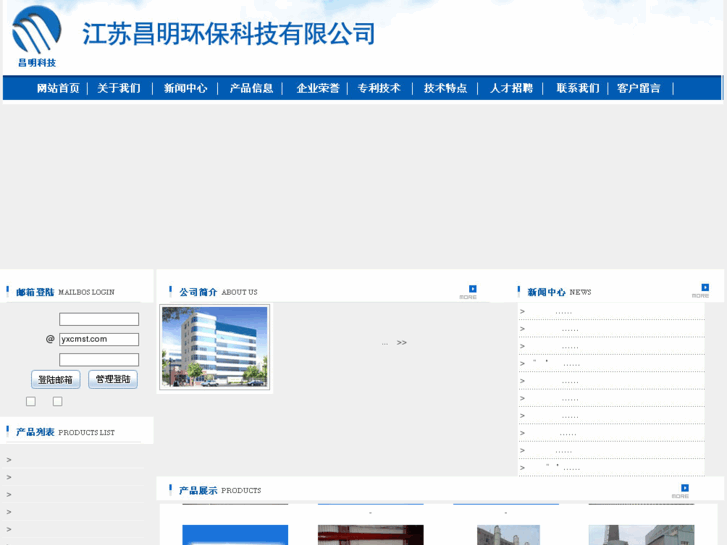Open 客户留言 navigation item

638,88
